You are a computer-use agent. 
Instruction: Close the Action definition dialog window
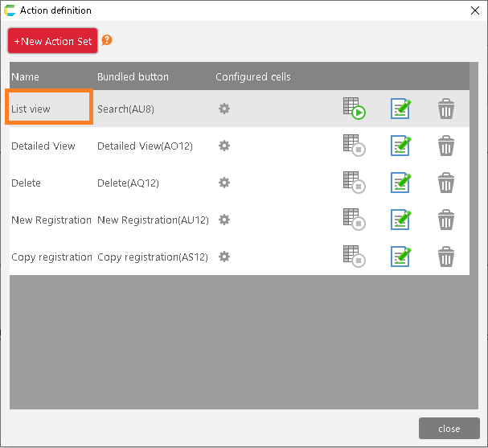point(474,10)
